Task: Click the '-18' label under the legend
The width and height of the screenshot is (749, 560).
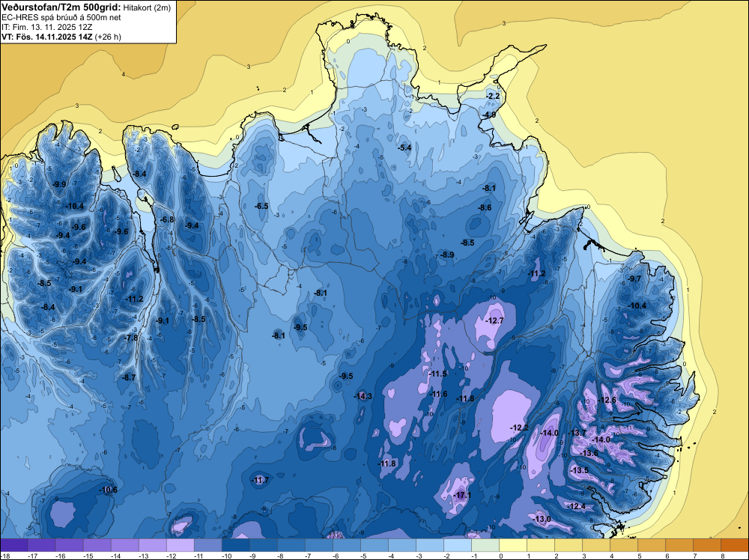Action: 5,556
